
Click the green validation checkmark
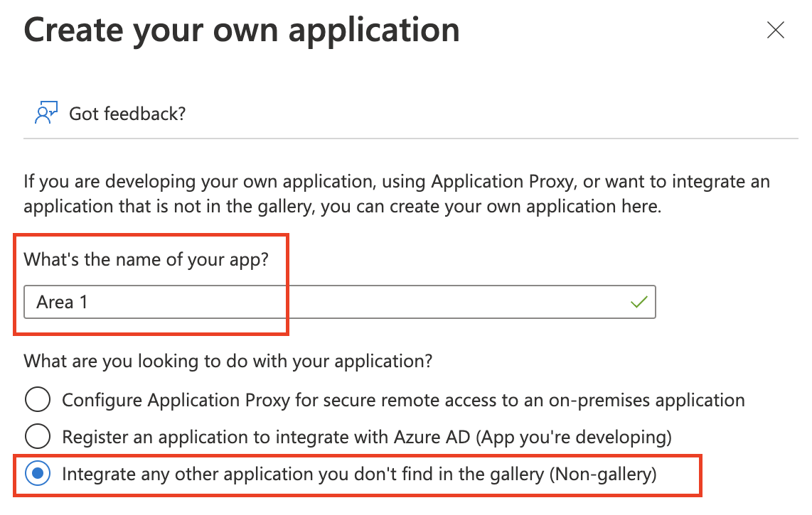click(x=639, y=301)
